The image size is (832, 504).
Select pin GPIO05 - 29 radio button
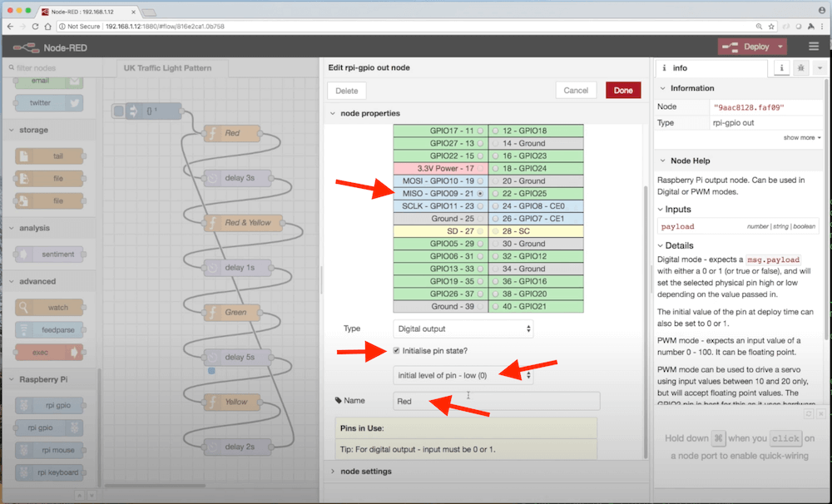tap(480, 244)
